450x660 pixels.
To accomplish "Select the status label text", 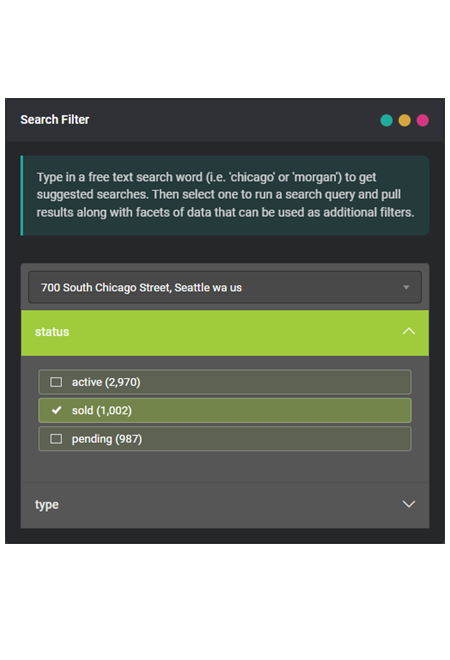I will pos(52,332).
